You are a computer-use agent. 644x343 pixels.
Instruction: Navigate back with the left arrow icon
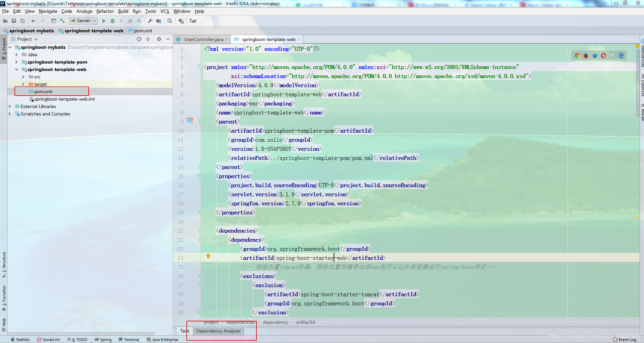(33, 21)
